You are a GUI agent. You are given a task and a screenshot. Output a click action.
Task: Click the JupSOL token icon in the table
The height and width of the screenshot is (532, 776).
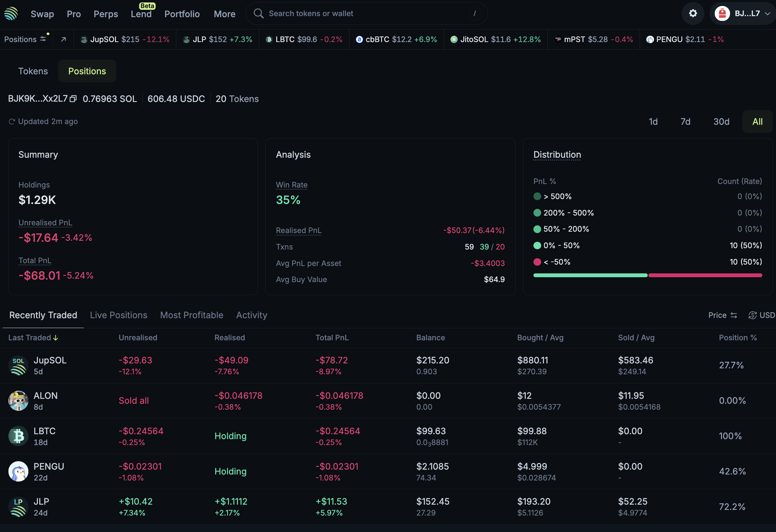click(18, 365)
